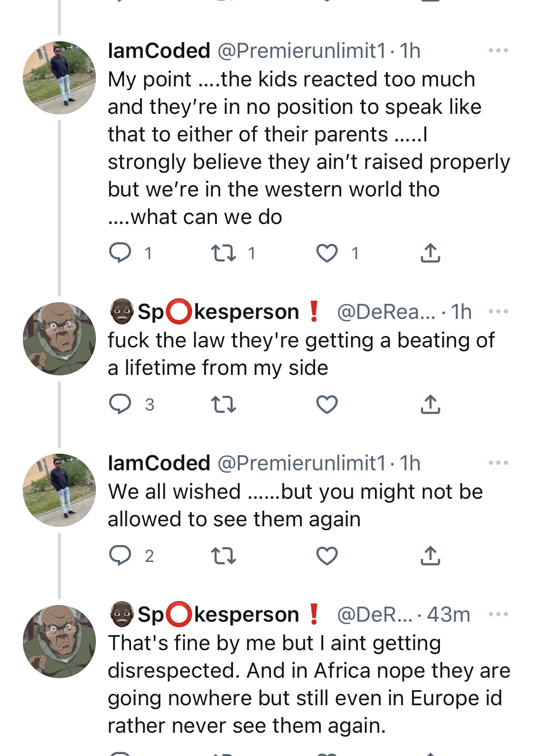Open more options on 'We all wished' tweet
Viewport: 534px width, 756px height.
[498, 463]
